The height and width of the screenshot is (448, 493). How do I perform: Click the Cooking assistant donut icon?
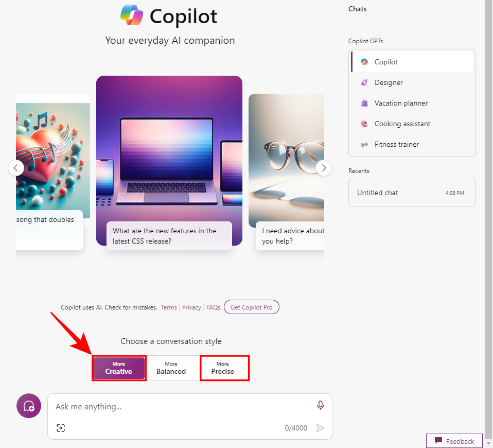[364, 124]
